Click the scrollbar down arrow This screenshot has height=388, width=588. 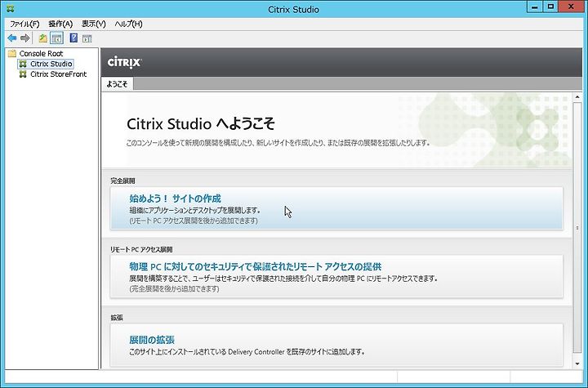pos(577,363)
